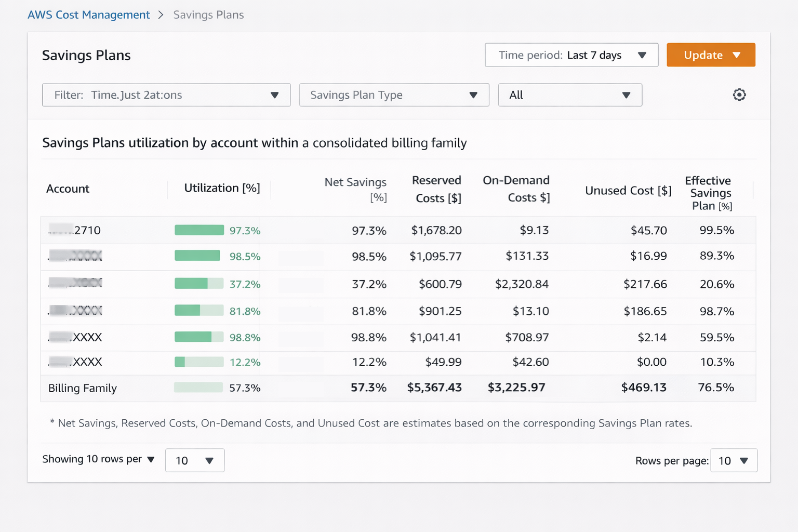Click the $1,678.20 reserved cost cell
The height and width of the screenshot is (532, 798).
point(436,230)
